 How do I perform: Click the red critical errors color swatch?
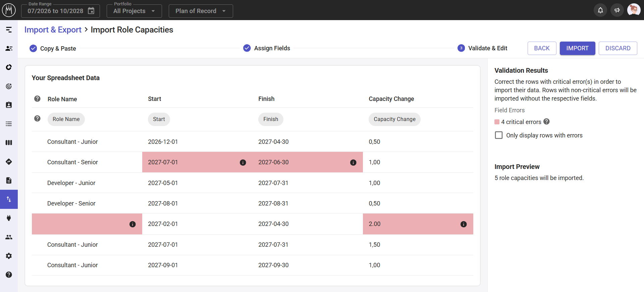[497, 122]
